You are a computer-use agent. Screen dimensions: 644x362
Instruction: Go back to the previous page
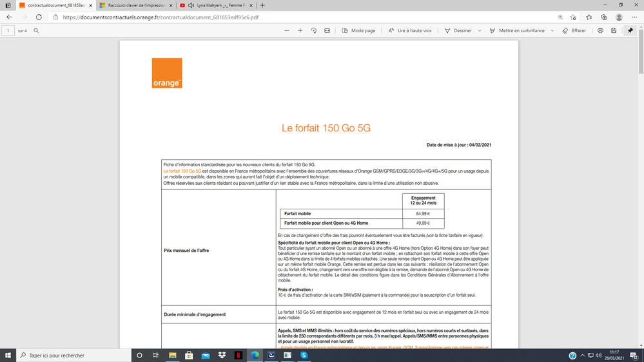pos(9,17)
